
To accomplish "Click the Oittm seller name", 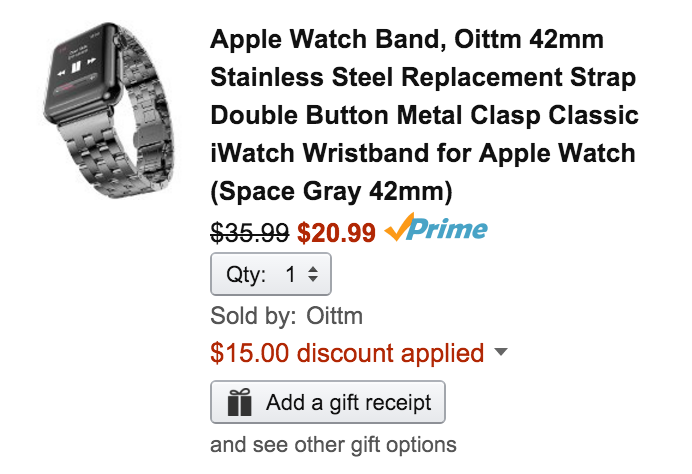I will [x=333, y=316].
